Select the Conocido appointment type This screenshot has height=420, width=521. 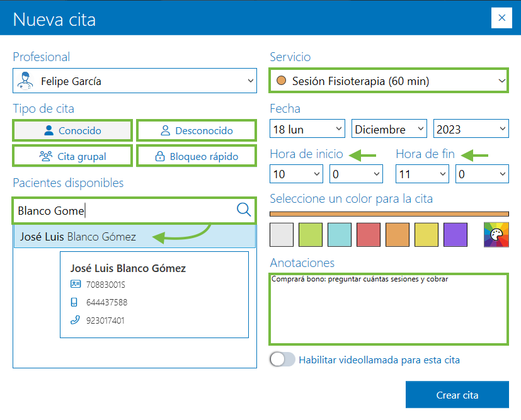point(72,131)
